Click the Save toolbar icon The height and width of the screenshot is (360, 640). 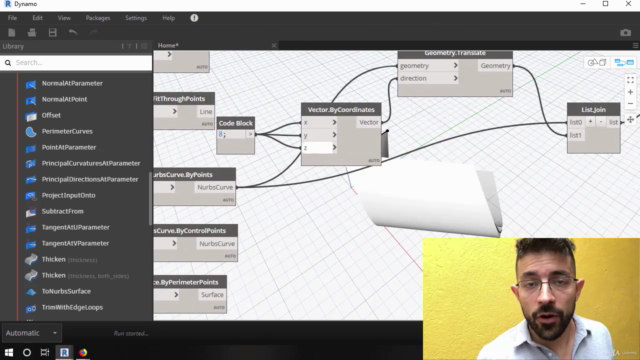(53, 33)
